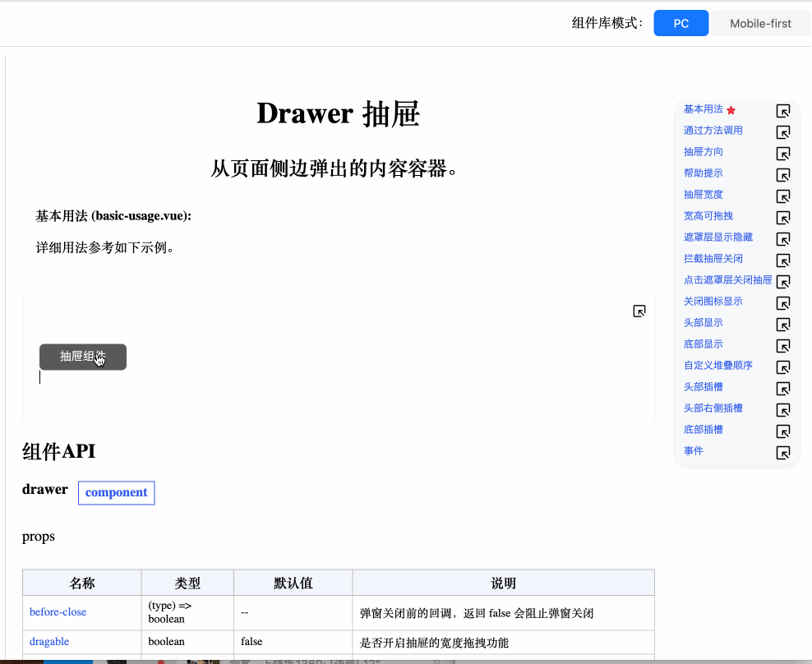Viewport: 812px width, 664px height.
Task: Click jump icon beside 帮助提示
Action: (x=783, y=175)
